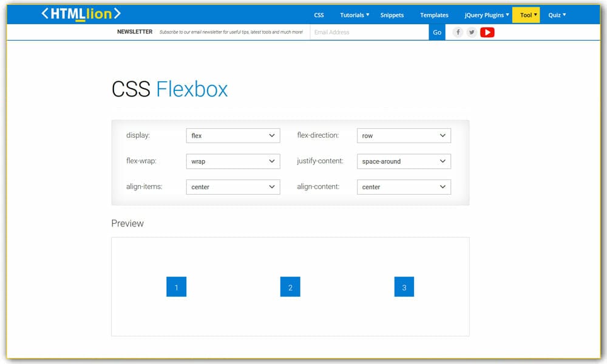Click the Twitter icon
The width and height of the screenshot is (607, 364).
click(x=472, y=32)
